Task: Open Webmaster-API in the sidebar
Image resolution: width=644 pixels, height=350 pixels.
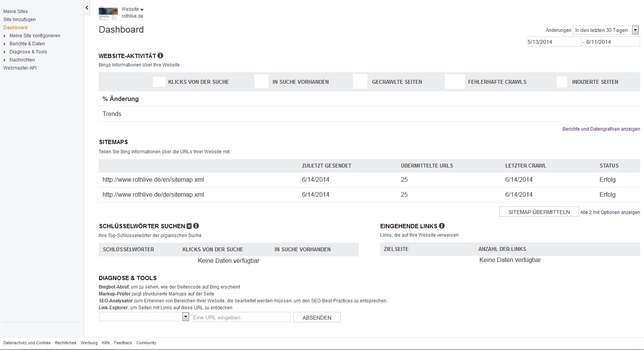Action: tap(20, 68)
